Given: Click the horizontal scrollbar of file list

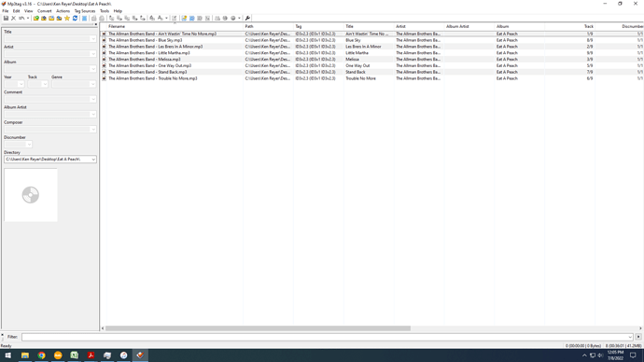Looking at the screenshot, I should point(258,328).
